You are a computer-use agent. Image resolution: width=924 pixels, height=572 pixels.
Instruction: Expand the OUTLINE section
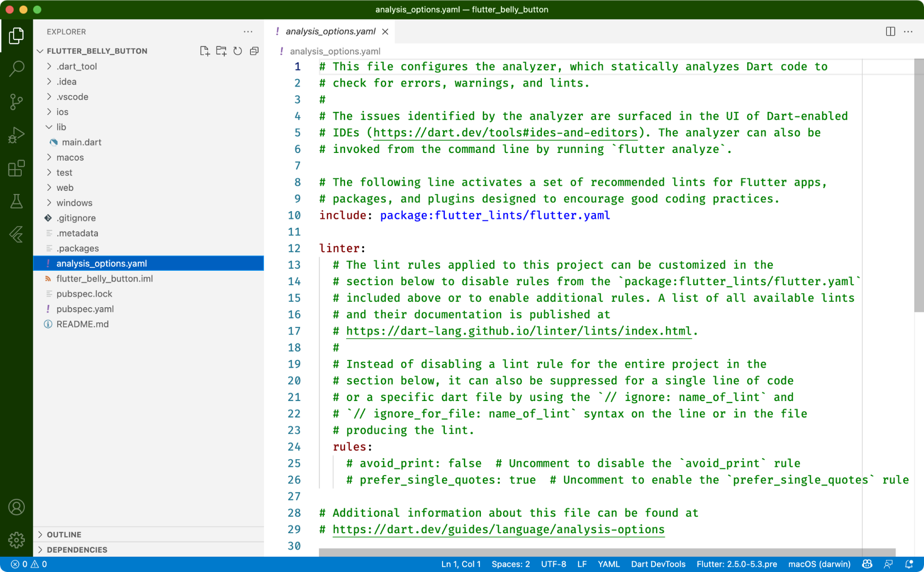(x=64, y=535)
